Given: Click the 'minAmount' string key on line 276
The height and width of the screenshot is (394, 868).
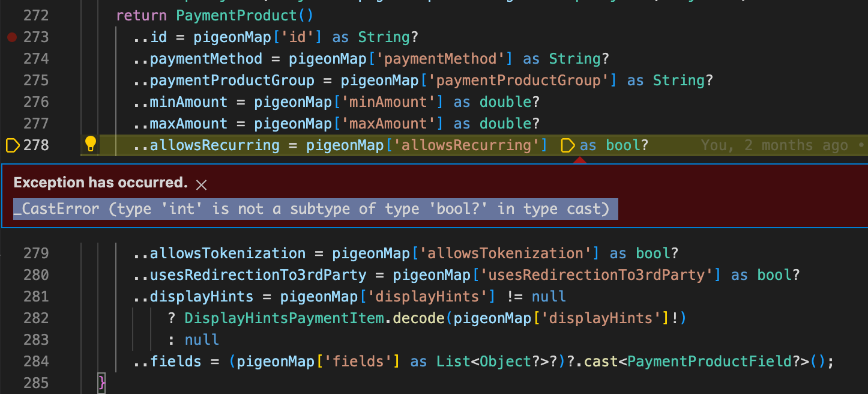Looking at the screenshot, I should click(x=388, y=102).
